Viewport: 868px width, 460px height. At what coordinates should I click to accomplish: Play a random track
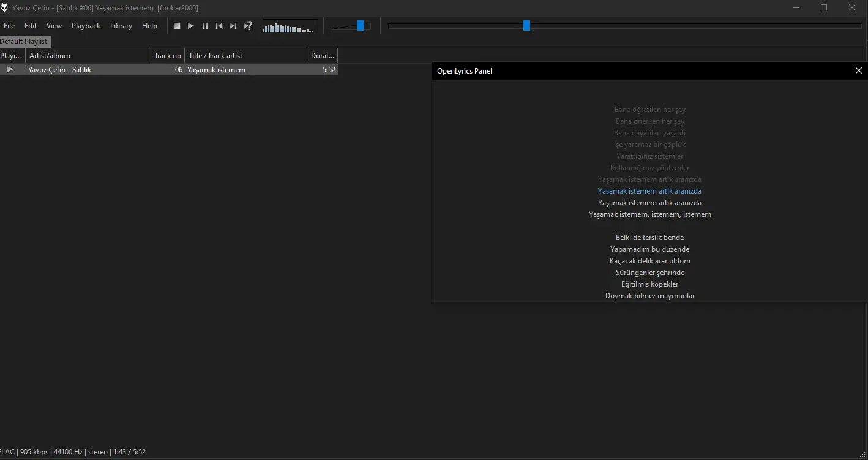click(248, 26)
